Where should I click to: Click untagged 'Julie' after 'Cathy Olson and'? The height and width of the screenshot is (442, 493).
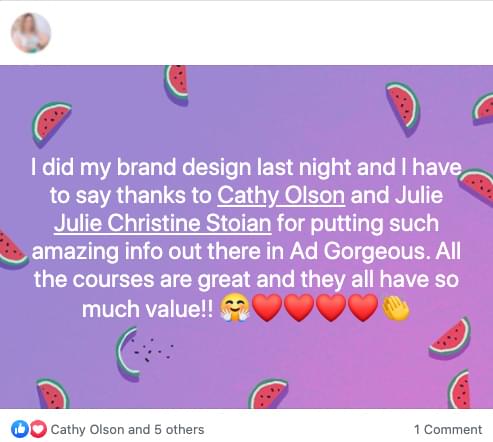pos(419,195)
